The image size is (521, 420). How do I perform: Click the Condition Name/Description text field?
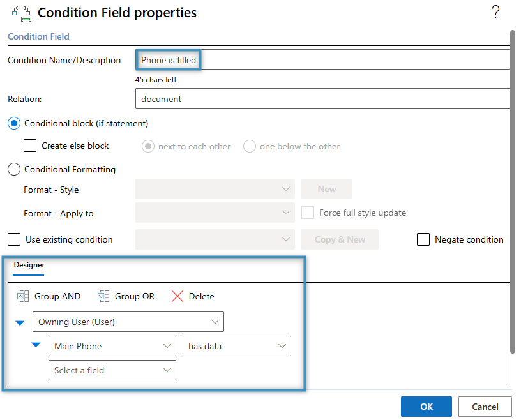(322, 60)
